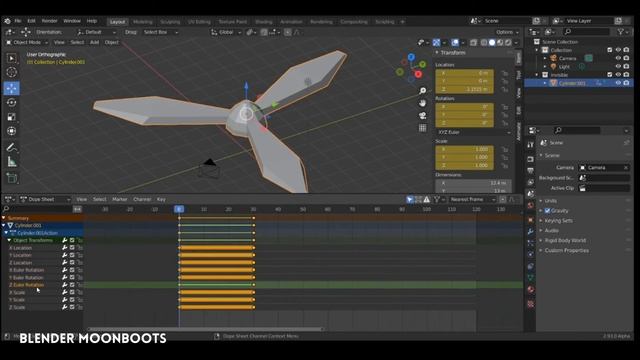Image resolution: width=640 pixels, height=360 pixels.
Task: Open the Marker menu in the Dope Sheet
Action: pos(120,199)
